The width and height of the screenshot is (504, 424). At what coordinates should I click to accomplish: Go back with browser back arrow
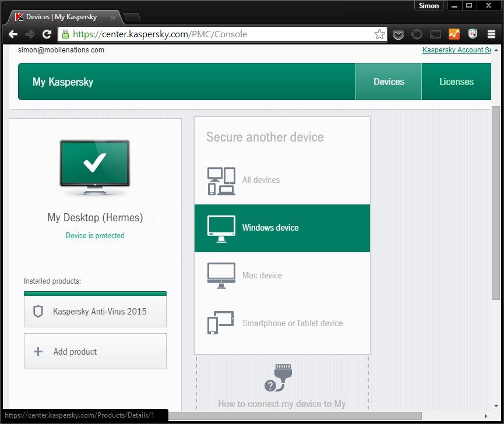[x=13, y=34]
